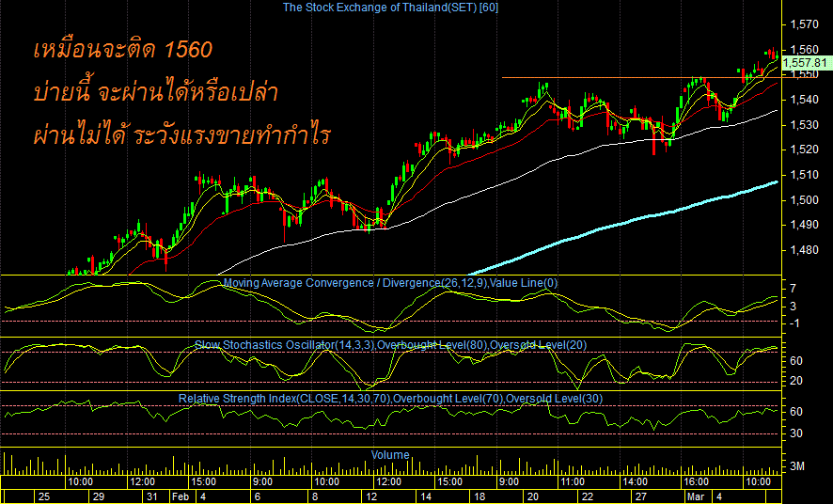The image size is (833, 504).
Task: Click the Relative Strength Index panel title
Action: 390,399
